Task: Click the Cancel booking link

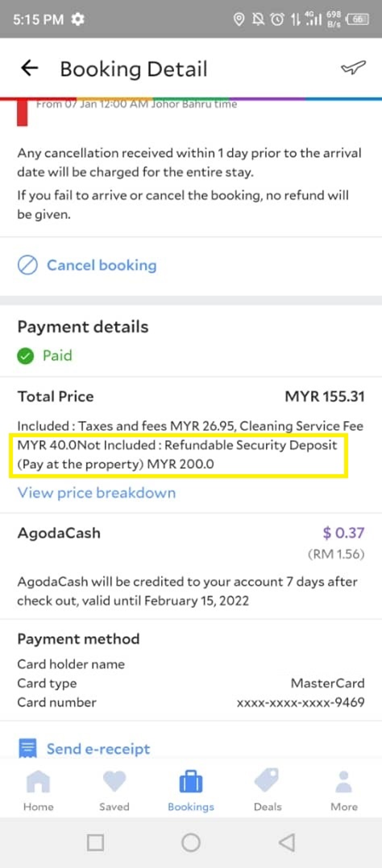Action: 102,265
